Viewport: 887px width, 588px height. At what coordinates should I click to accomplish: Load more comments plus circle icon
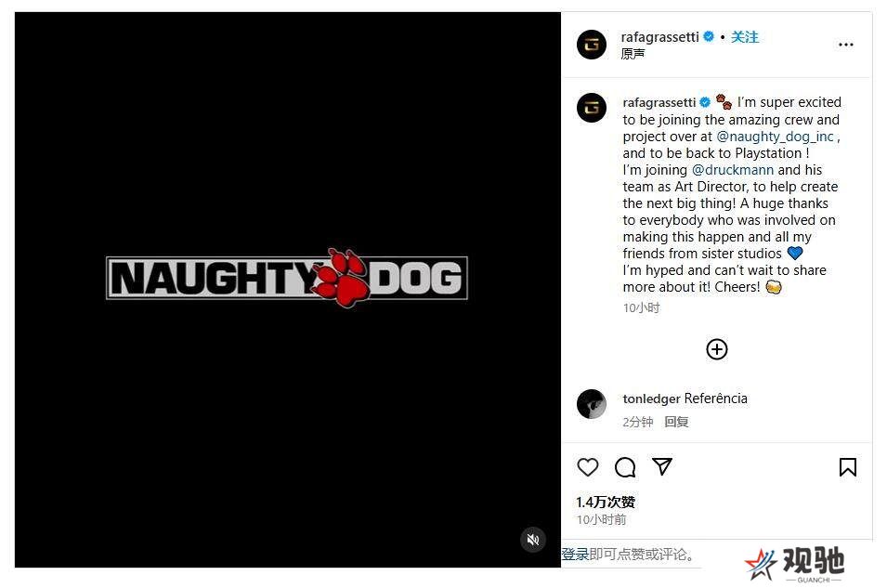click(x=717, y=349)
